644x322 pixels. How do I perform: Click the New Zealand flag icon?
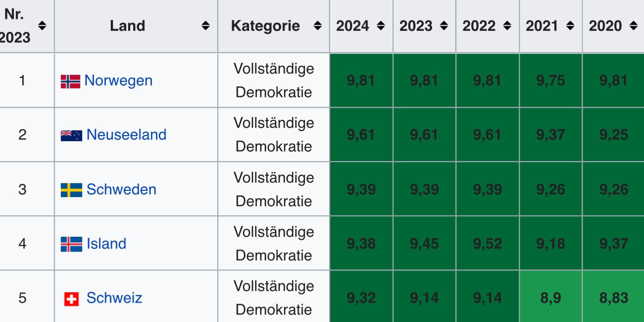click(x=71, y=135)
